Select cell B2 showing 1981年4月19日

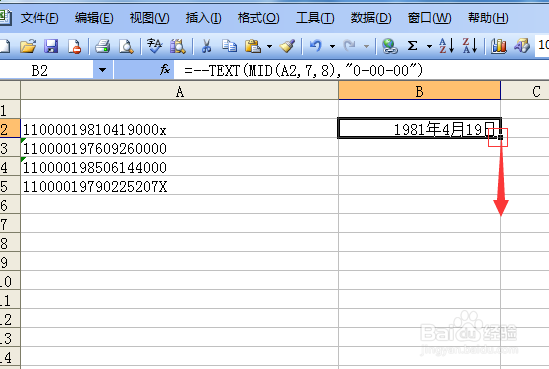[x=419, y=128]
